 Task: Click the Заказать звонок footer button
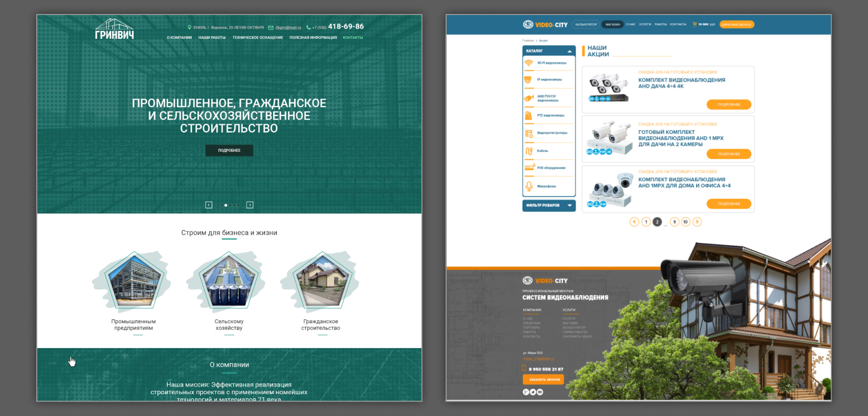543,380
